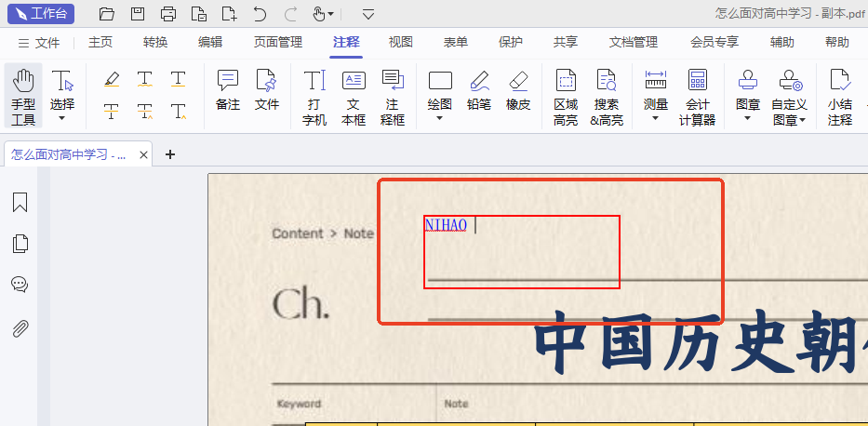This screenshot has height=426, width=868.
Task: Click inside the NIHAO text box
Action: tap(521, 253)
